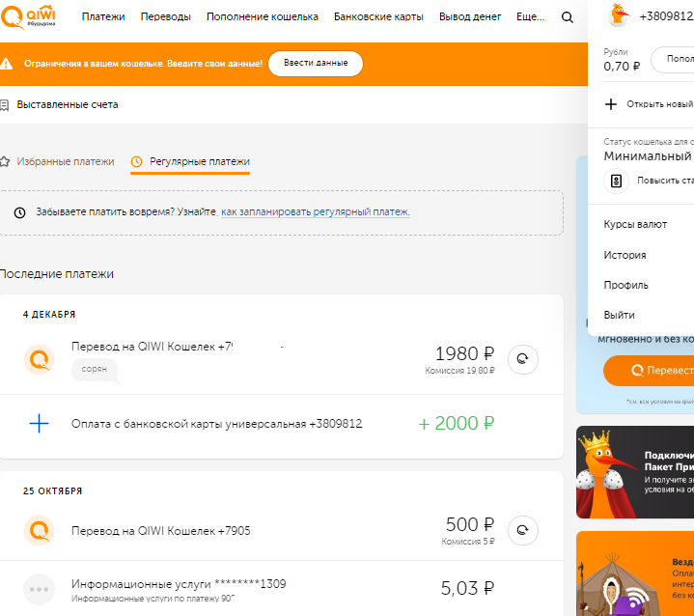Repeat the 1980 ₽ transfer payment
694x616 pixels.
(523, 359)
